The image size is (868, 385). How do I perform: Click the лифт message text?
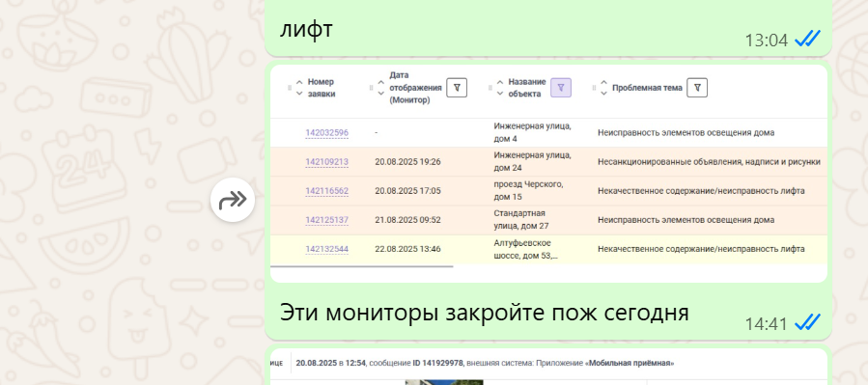[306, 29]
